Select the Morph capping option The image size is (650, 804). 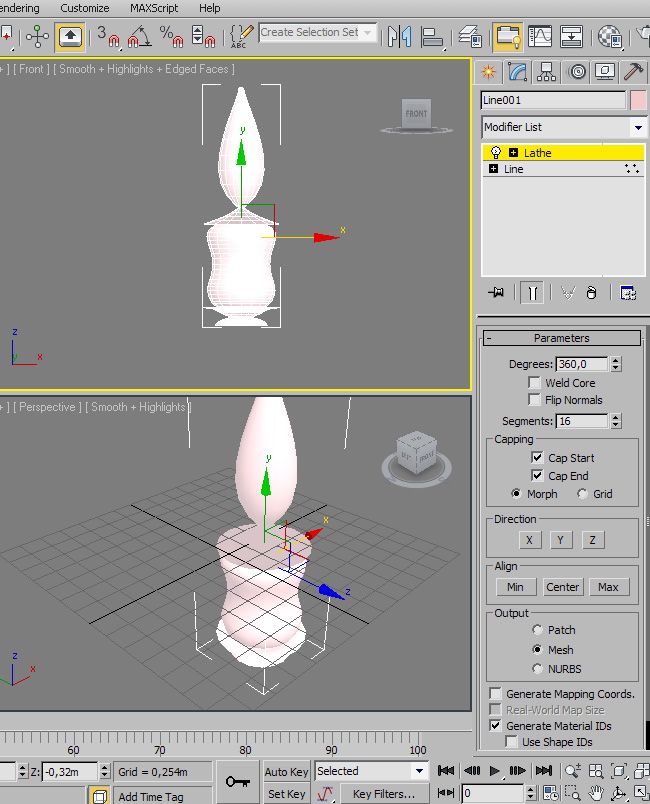pos(516,494)
